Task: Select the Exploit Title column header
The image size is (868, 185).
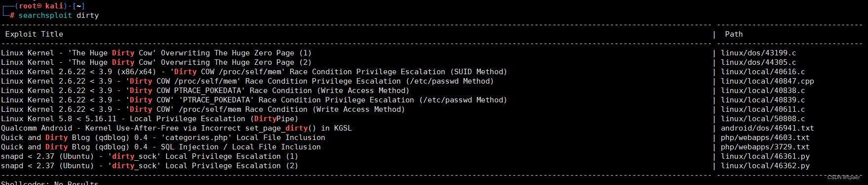Action: 34,34
